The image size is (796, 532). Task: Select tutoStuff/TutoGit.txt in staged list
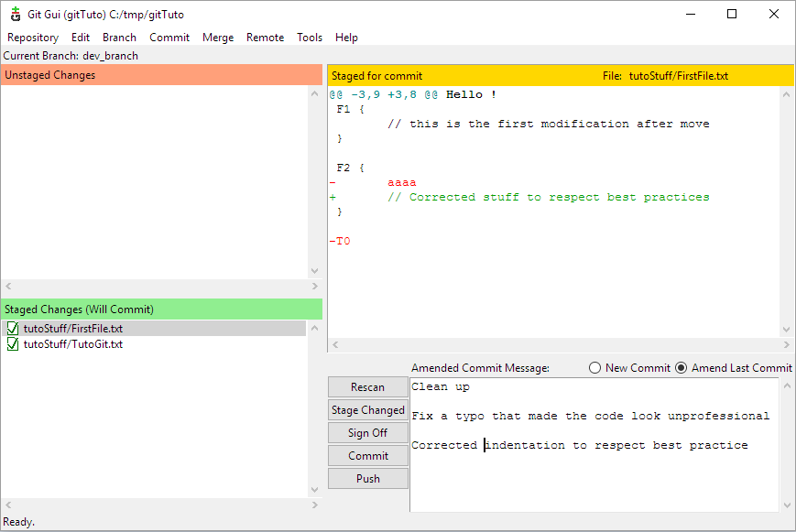(x=154, y=344)
